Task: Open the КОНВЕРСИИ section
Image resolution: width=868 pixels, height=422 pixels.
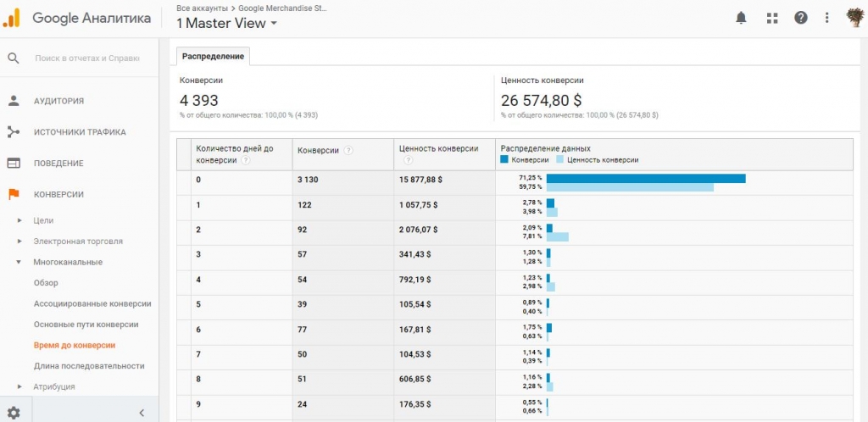Action: click(x=58, y=194)
